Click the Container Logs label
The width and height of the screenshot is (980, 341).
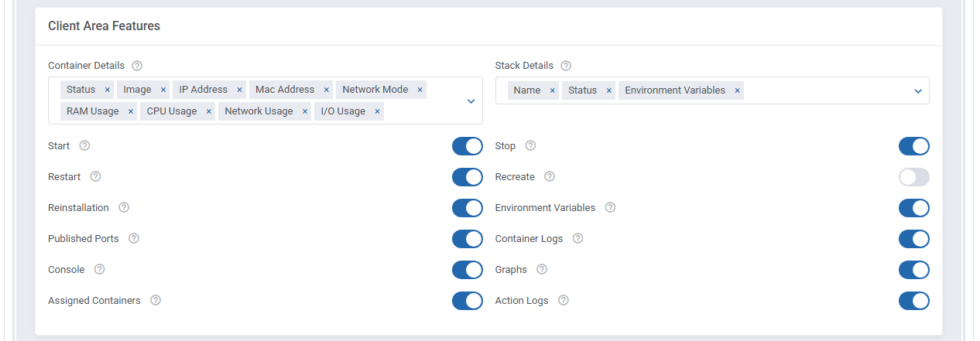[x=529, y=238]
